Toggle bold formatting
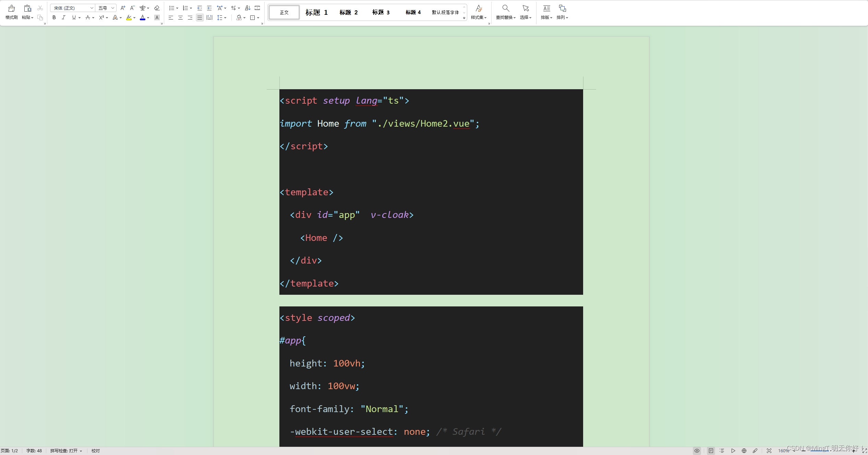This screenshot has width=868, height=455. pyautogui.click(x=54, y=17)
